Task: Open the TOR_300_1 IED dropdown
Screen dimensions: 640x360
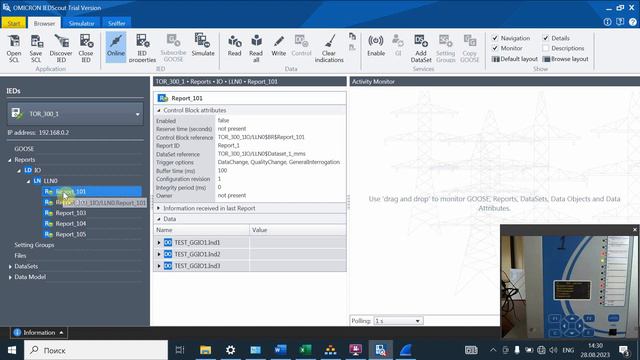Action: [x=75, y=114]
